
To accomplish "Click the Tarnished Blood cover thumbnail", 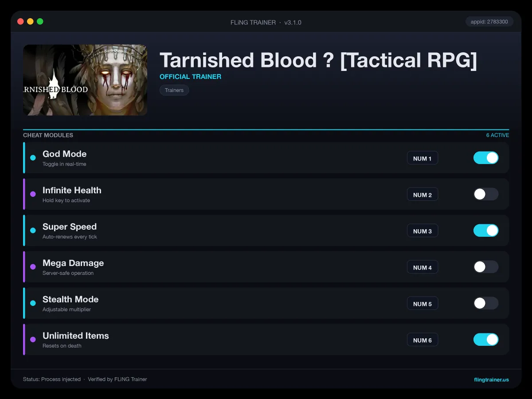I will pos(85,80).
